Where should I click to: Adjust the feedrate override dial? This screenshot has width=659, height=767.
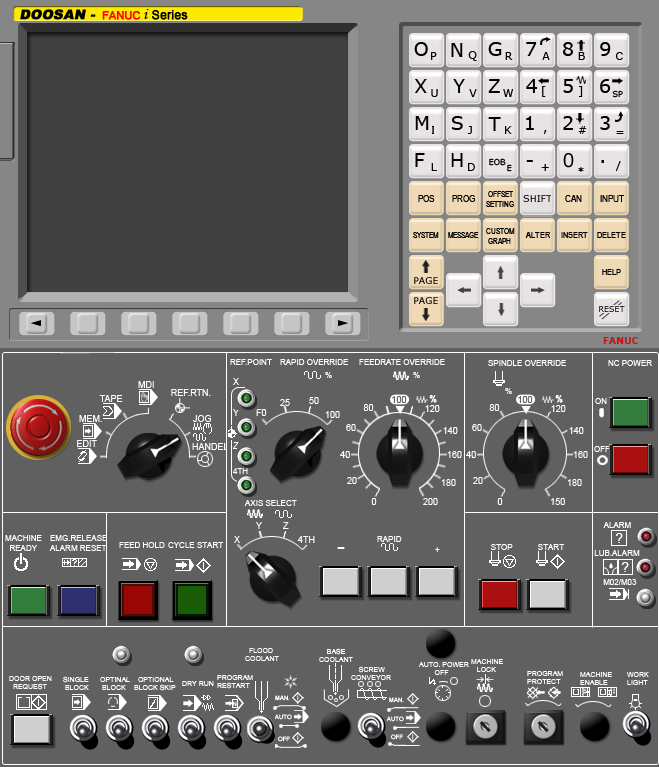400,452
